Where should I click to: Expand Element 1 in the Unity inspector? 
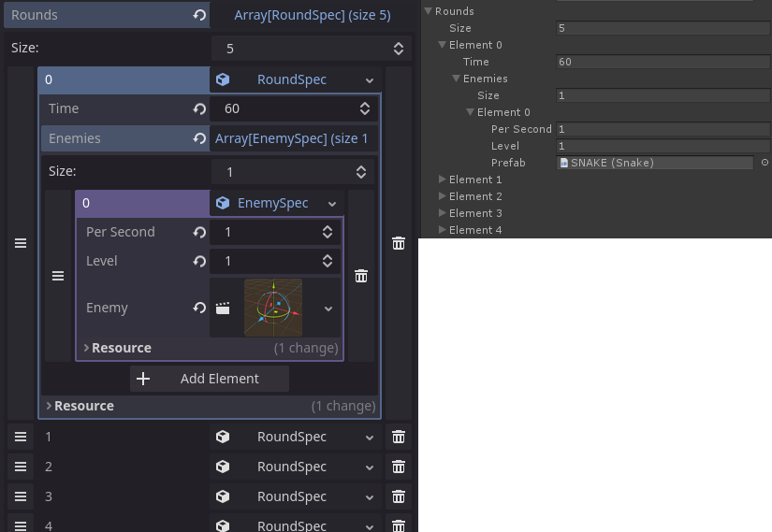[x=443, y=180]
